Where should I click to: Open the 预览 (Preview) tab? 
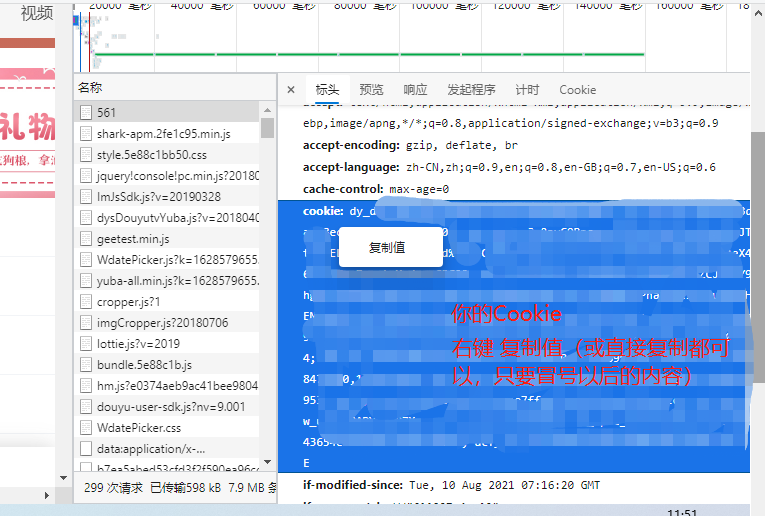371,90
